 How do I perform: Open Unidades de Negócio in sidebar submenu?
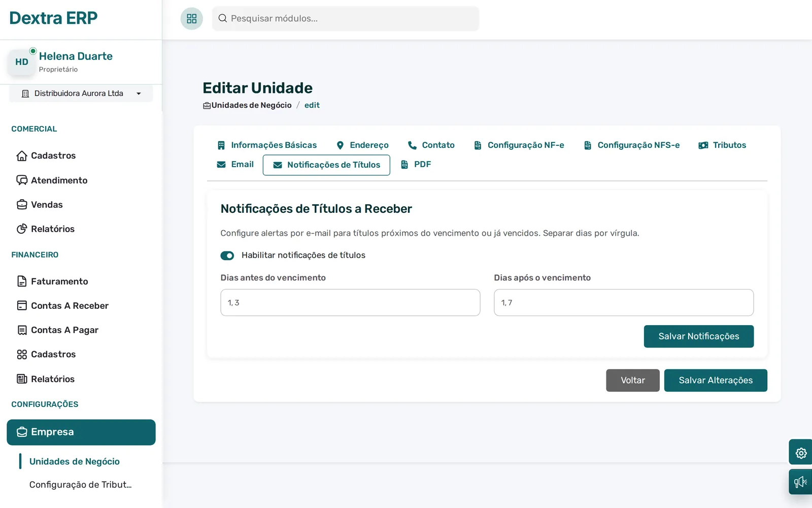click(x=75, y=461)
